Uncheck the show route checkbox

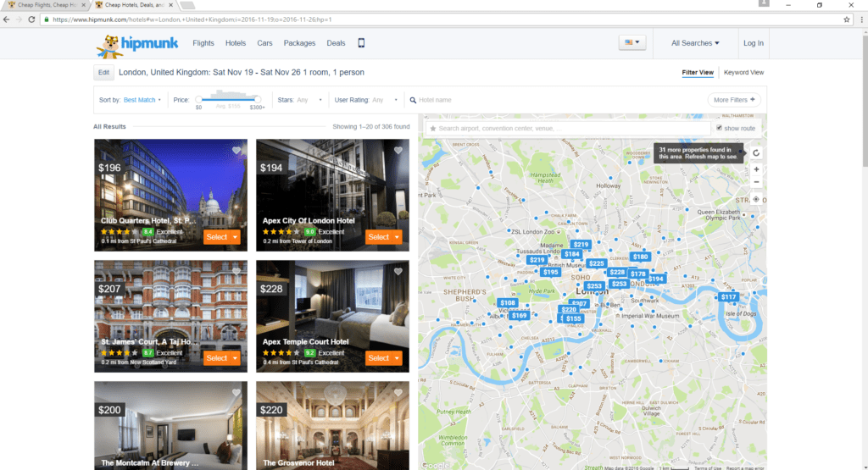pyautogui.click(x=720, y=128)
